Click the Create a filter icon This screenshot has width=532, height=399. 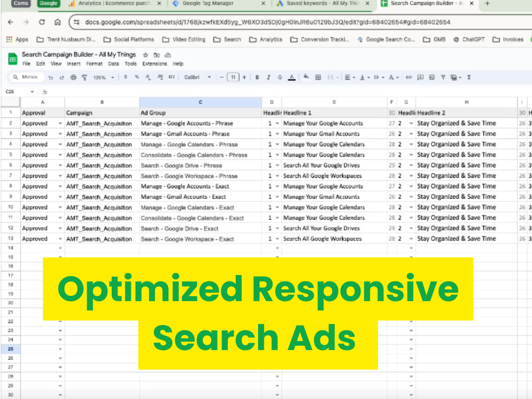(443, 77)
